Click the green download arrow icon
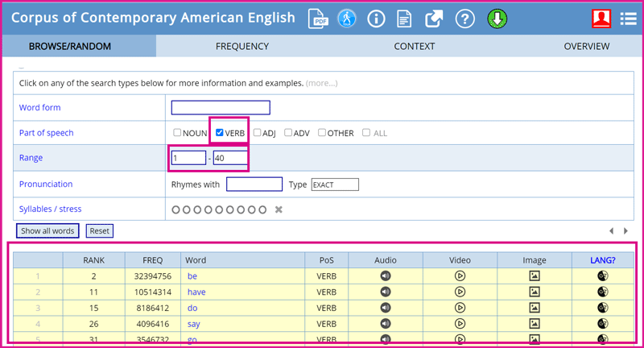Image resolution: width=644 pixels, height=348 pixels. pyautogui.click(x=496, y=19)
